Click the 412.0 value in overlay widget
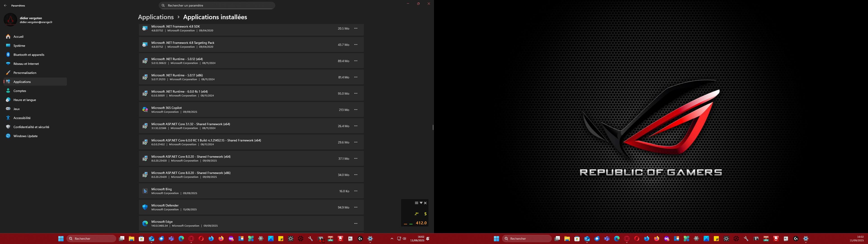Screen dimensions: 868x244 click(421, 223)
